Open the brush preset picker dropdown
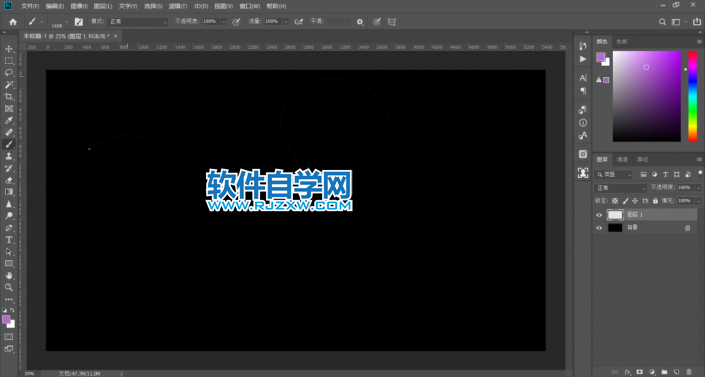Image resolution: width=705 pixels, height=377 pixels. pos(67,21)
